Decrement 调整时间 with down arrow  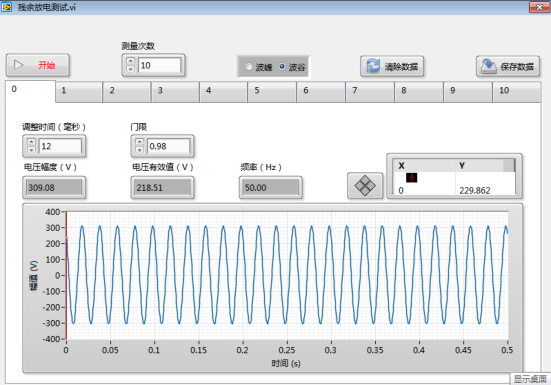point(31,150)
